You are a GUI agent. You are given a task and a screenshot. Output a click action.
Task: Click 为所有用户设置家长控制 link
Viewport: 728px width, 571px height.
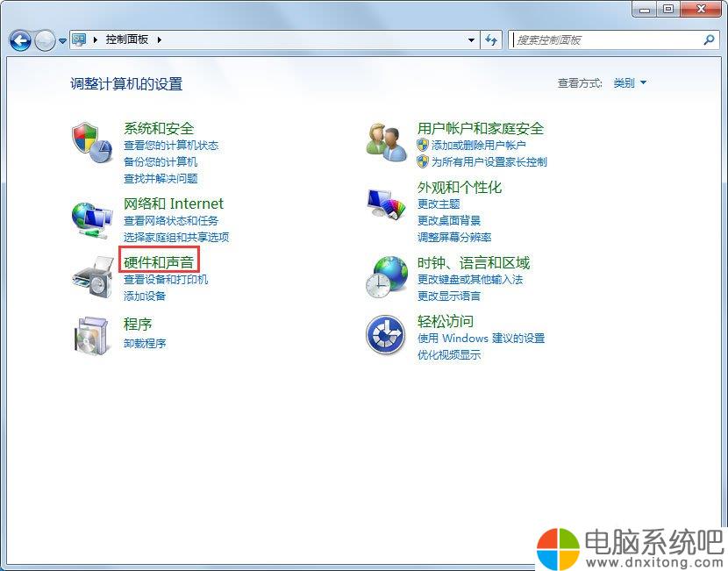click(489, 162)
